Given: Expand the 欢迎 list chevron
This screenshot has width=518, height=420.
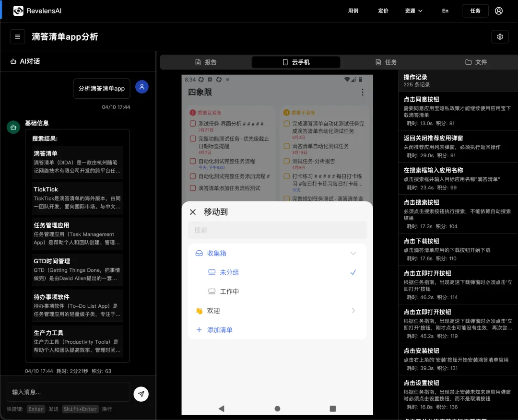Looking at the screenshot, I should coord(353,311).
